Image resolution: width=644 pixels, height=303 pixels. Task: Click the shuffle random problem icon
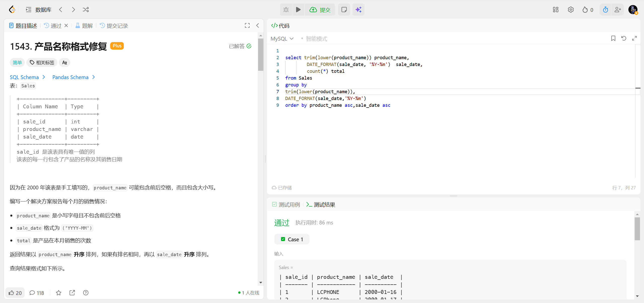click(x=86, y=10)
